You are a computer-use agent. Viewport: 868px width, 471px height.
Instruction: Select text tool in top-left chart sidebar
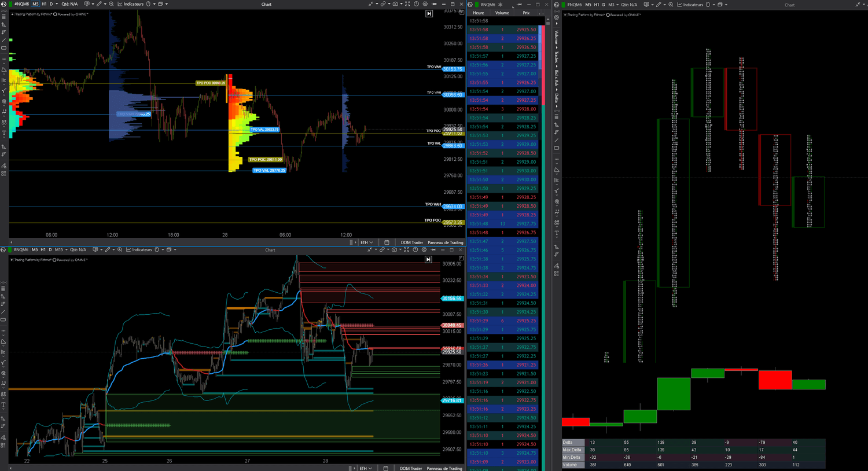(4, 133)
